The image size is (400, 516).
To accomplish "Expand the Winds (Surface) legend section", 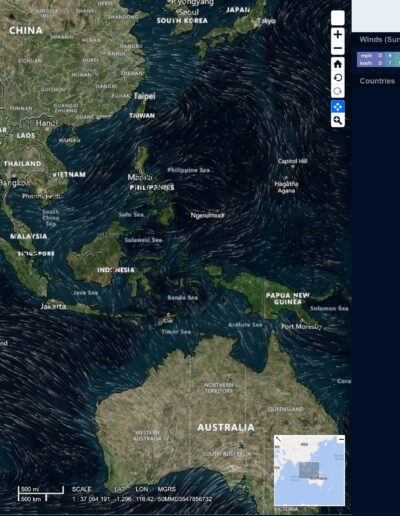I will tap(379, 40).
